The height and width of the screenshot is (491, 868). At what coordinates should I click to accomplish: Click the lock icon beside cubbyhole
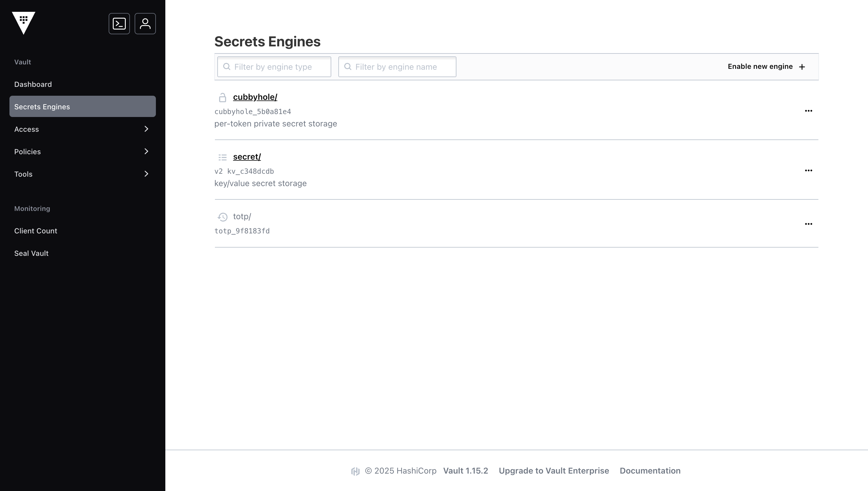(222, 98)
